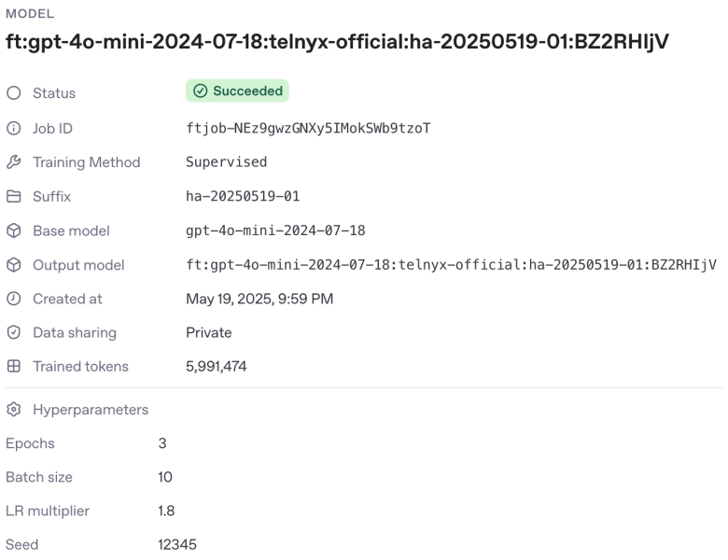The width and height of the screenshot is (728, 560).
Task: Click the base model gpt-4o-mini value
Action: [x=275, y=231]
